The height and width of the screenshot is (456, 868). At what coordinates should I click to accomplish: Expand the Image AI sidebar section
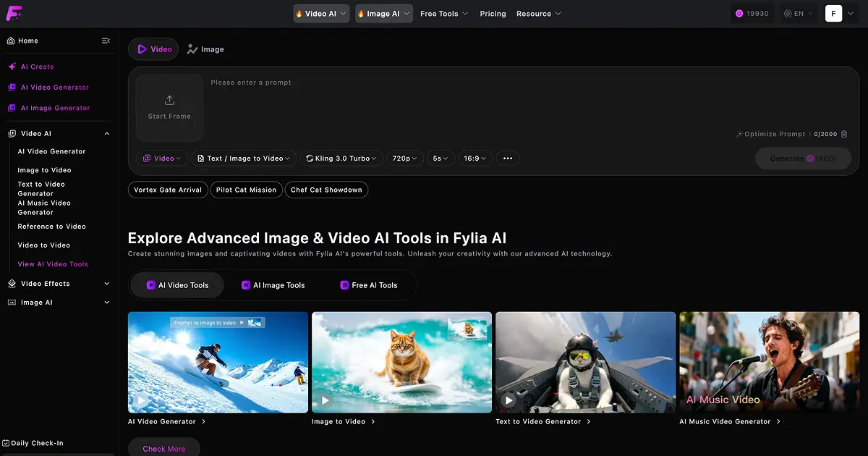[107, 303]
